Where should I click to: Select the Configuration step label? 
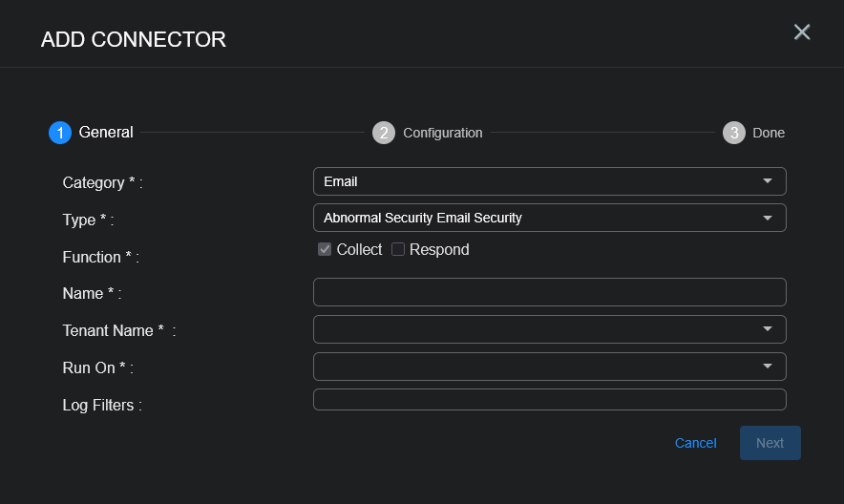coord(442,133)
